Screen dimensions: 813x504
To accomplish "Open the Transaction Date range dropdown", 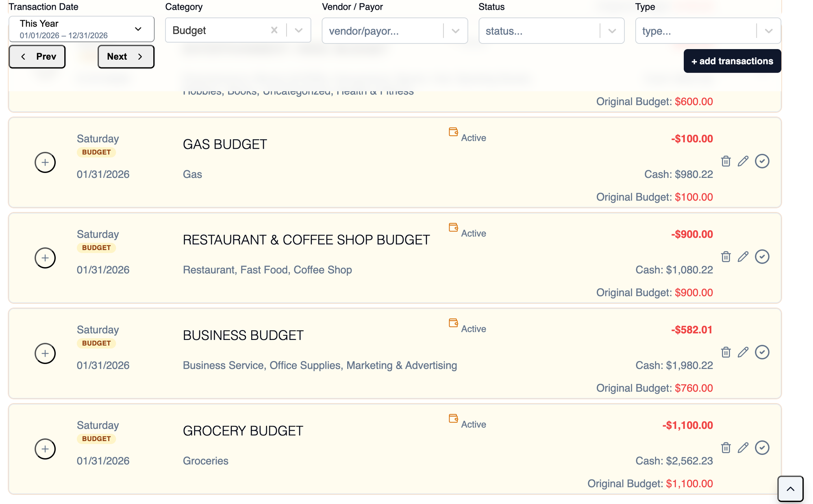I will 81,29.
